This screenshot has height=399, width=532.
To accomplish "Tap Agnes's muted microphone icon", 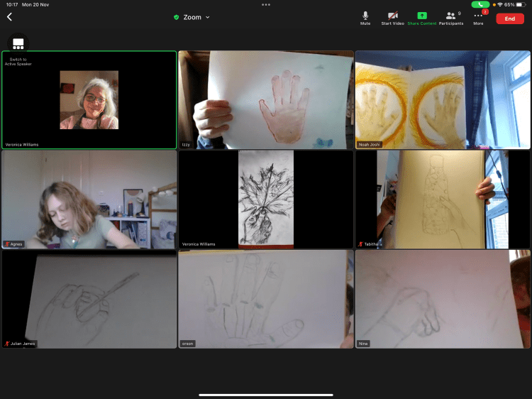I will click(x=6, y=244).
